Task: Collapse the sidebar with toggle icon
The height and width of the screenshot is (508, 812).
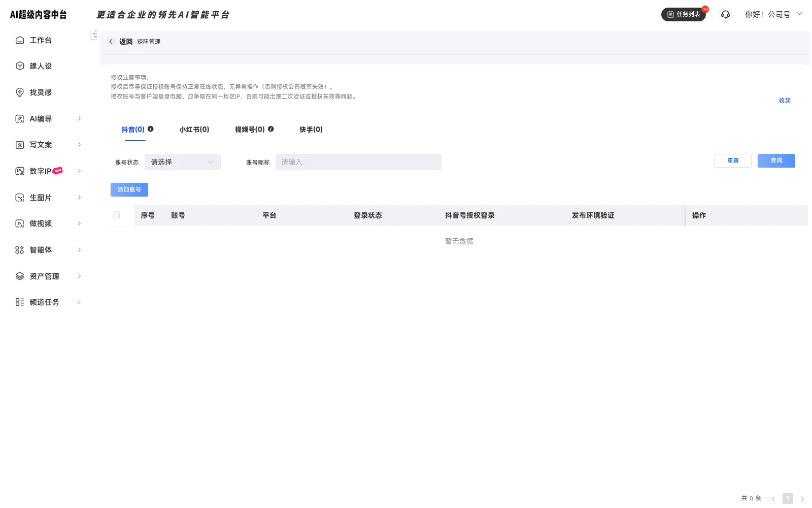Action: click(94, 35)
